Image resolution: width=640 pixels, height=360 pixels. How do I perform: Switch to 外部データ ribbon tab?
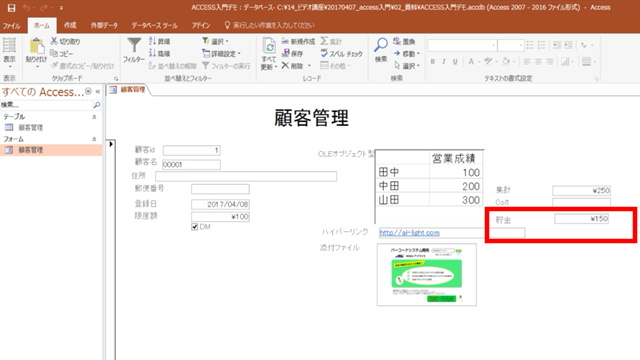point(104,25)
